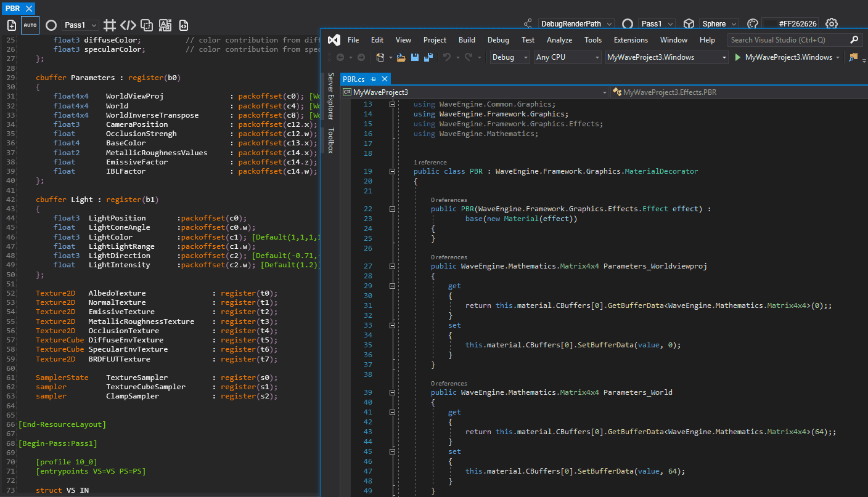
Task: Click the circle icon before left Pass1 dropdown
Action: coord(51,25)
